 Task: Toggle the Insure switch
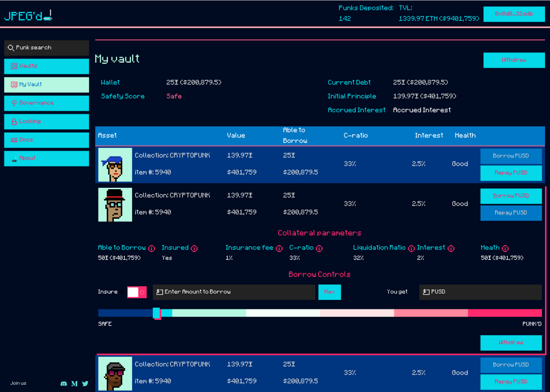[x=136, y=292]
